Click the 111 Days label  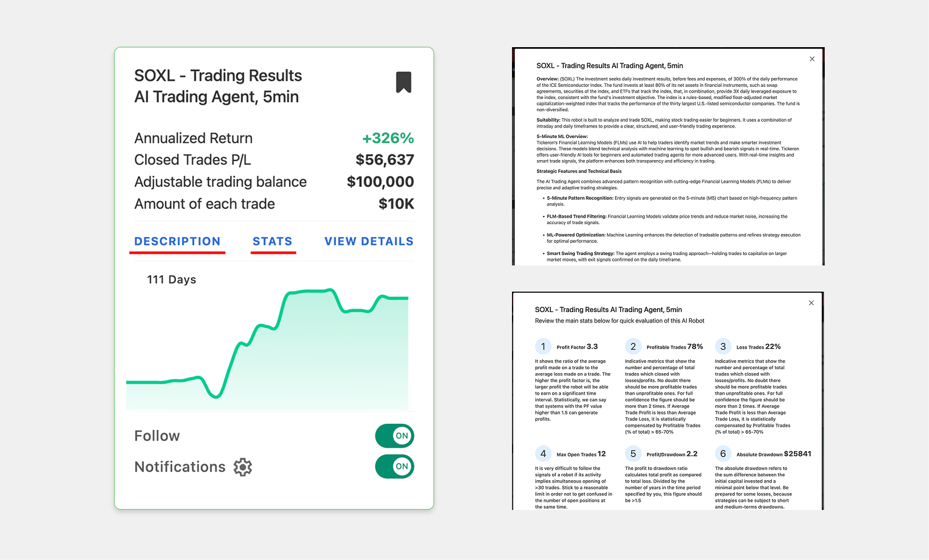click(171, 279)
